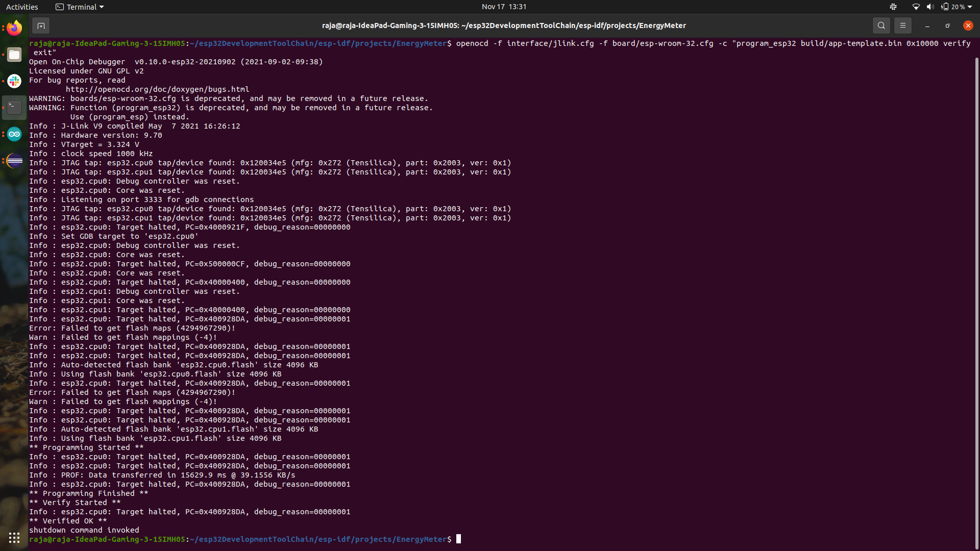Click 'PROF: Data transferred' line
Screen dimensions: 980x551
[162, 475]
